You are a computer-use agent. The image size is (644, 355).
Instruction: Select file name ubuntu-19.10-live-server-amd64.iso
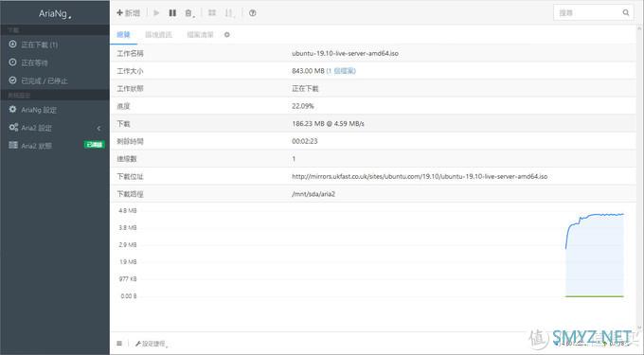(345, 53)
